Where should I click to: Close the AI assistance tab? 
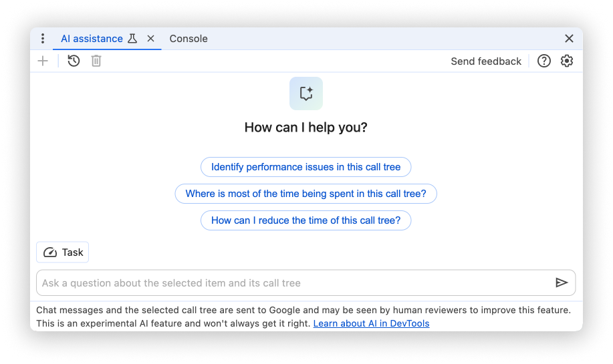click(150, 39)
